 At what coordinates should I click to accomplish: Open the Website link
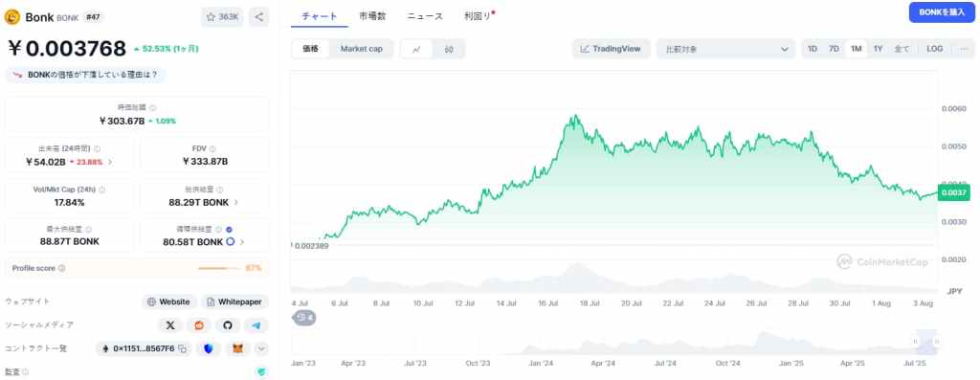[x=168, y=302]
